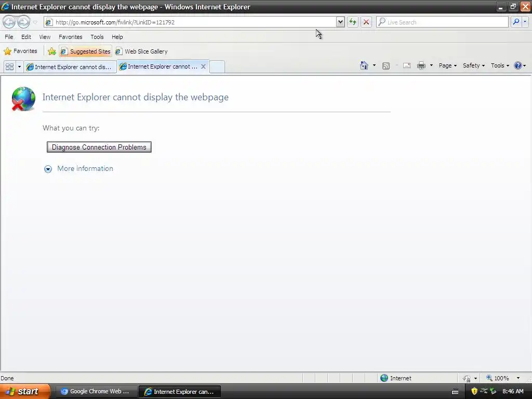This screenshot has height=399, width=532.
Task: Click Safely Remove Hardware tray icon
Action: [494, 391]
